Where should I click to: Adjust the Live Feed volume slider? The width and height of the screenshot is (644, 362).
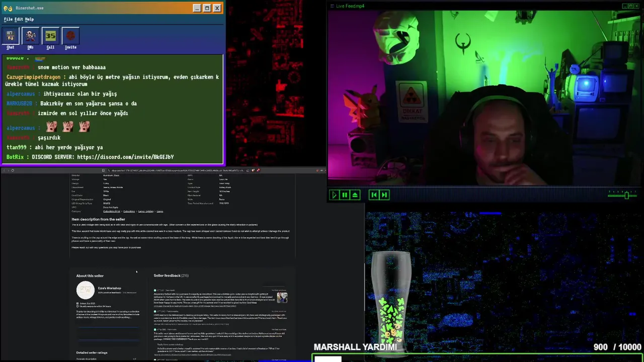click(x=622, y=195)
